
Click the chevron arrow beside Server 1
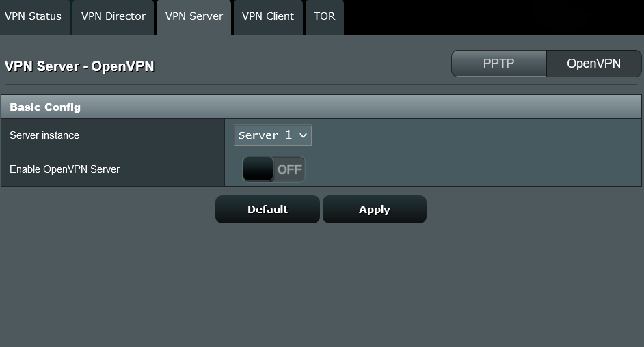(303, 135)
